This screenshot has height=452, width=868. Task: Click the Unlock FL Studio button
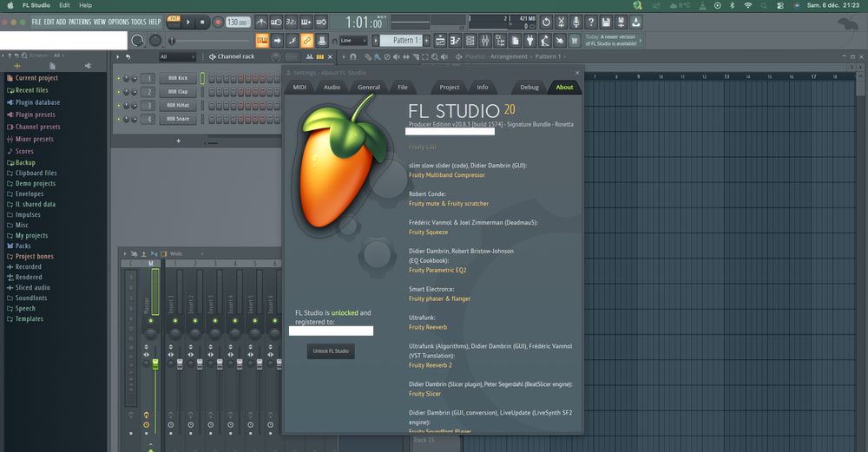[331, 351]
